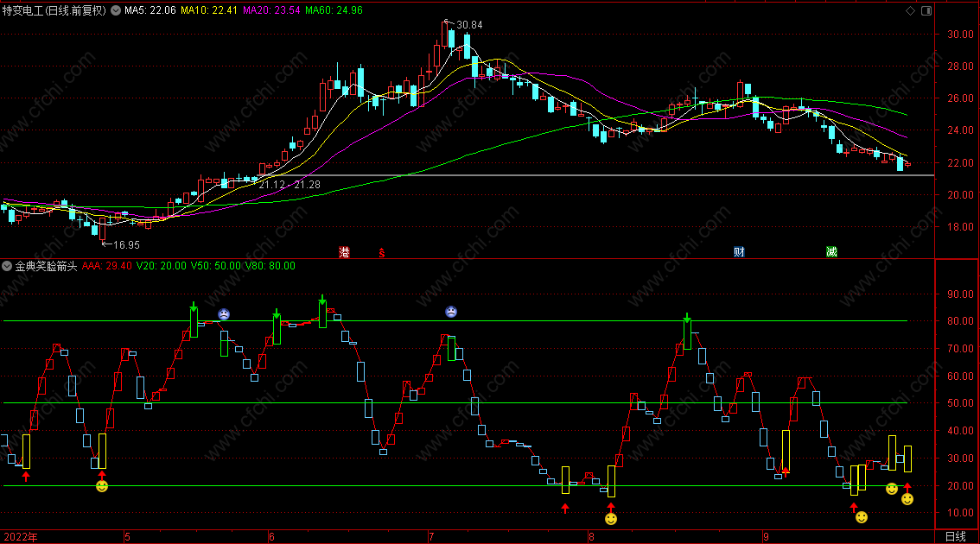This screenshot has height=544, width=980.
Task: Click the AAA: 29.40 value
Action: (107, 266)
